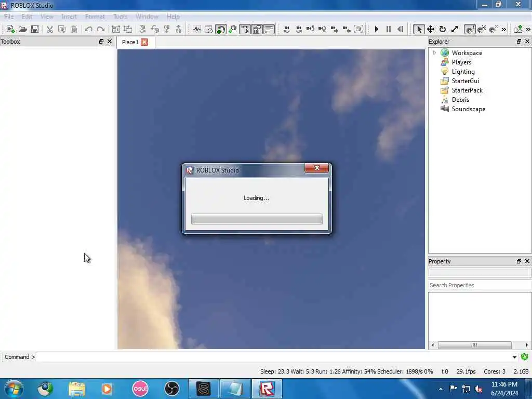
Task: Open the Windows Start menu
Action: tap(14, 389)
